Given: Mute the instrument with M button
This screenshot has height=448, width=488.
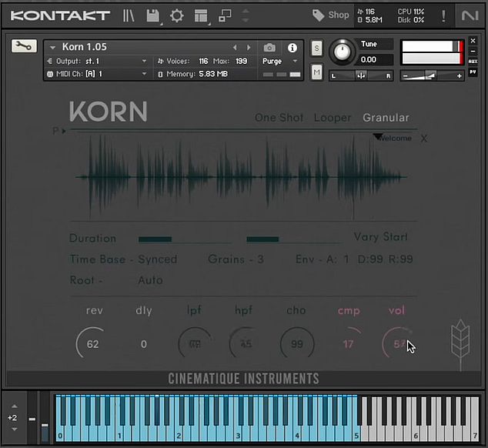Looking at the screenshot, I should [x=316, y=72].
